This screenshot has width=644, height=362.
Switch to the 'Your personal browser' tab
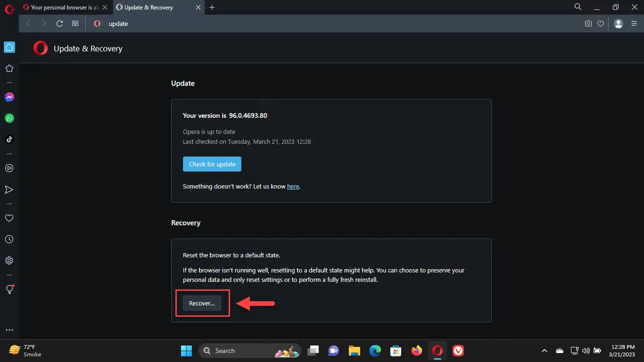tap(66, 8)
